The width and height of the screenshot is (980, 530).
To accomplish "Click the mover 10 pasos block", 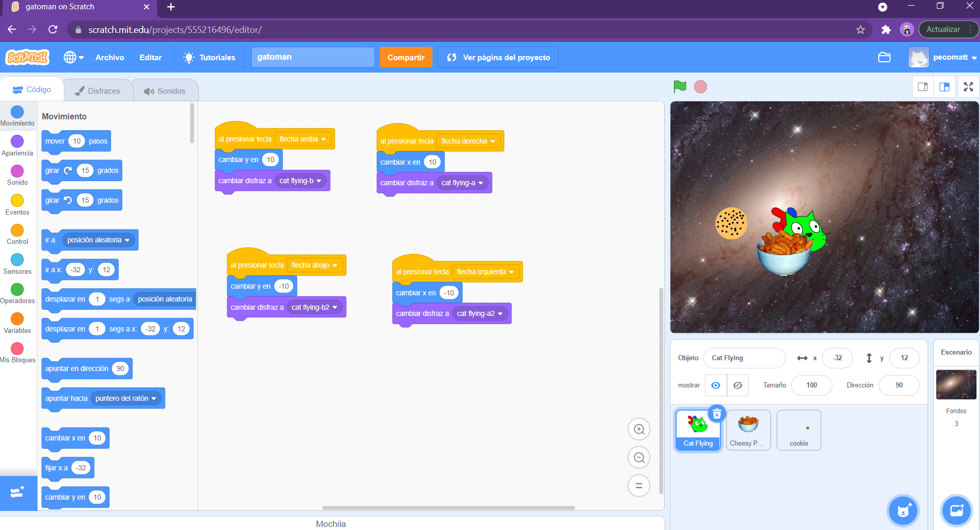I will click(76, 142).
